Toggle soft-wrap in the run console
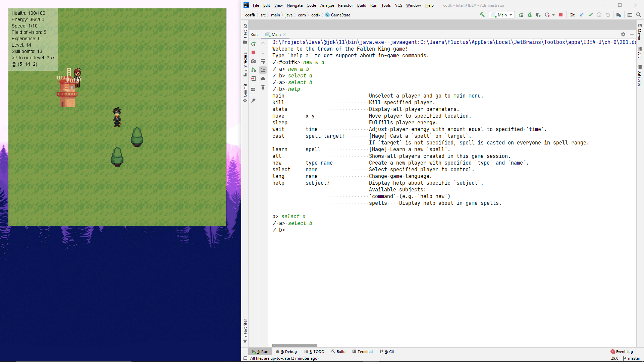 (263, 61)
